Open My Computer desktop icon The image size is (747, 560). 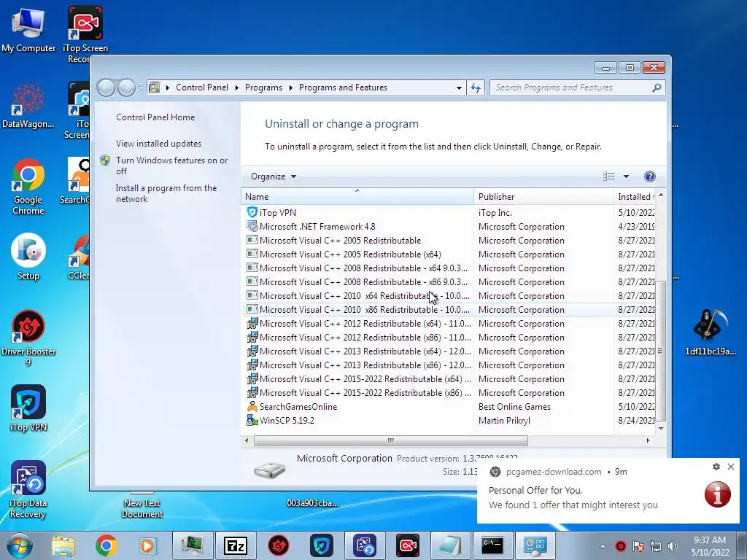tap(28, 29)
